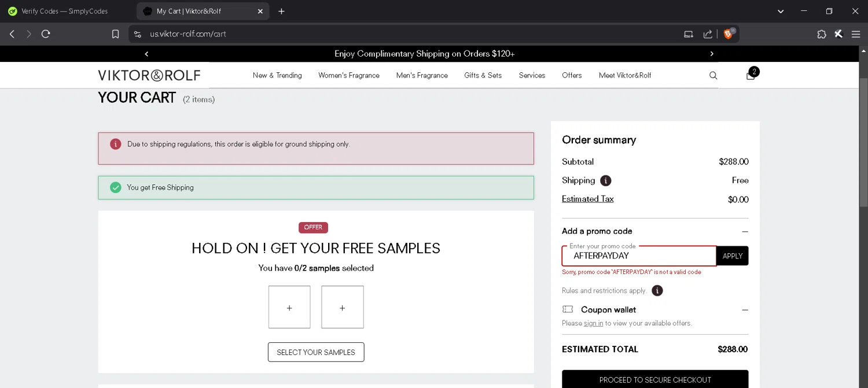Click the free shipping green check icon
The width and height of the screenshot is (868, 388).
click(116, 187)
